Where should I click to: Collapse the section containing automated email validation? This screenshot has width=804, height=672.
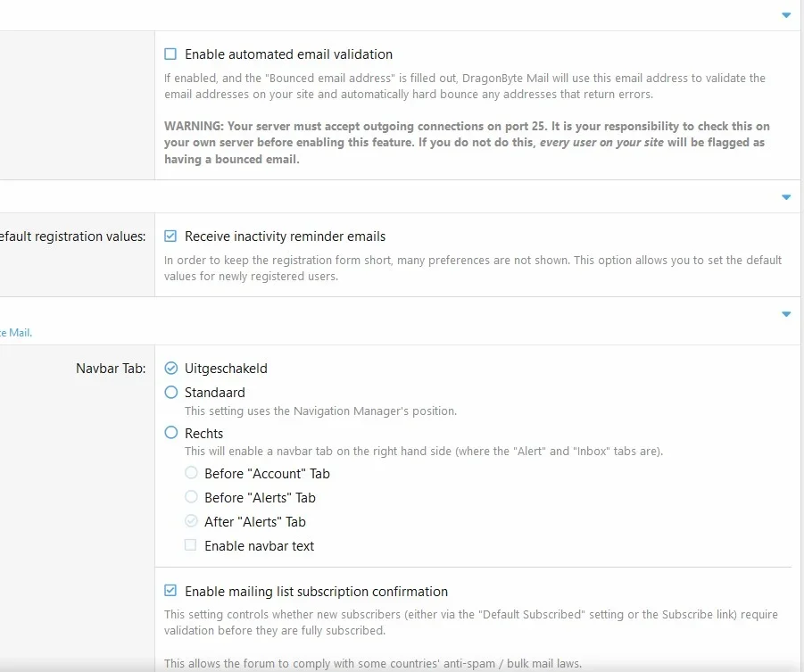click(x=786, y=15)
